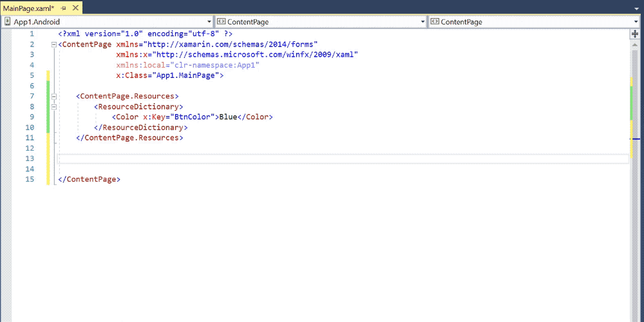The width and height of the screenshot is (644, 322).
Task: Click the App1.Android phone project icon
Action: pyautogui.click(x=7, y=22)
